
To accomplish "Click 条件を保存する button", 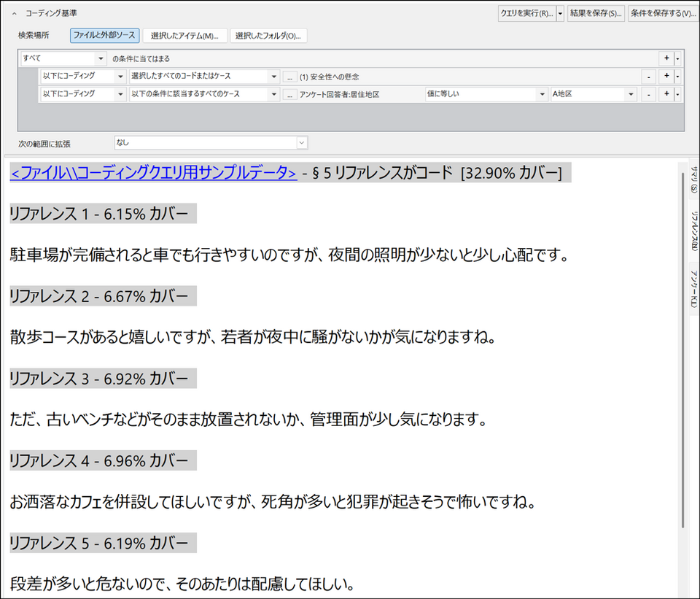I will 661,13.
